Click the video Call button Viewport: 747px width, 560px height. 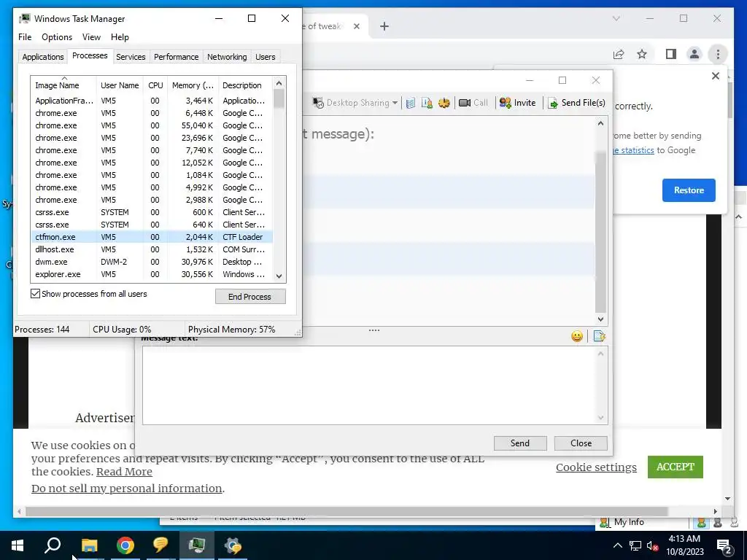(473, 103)
